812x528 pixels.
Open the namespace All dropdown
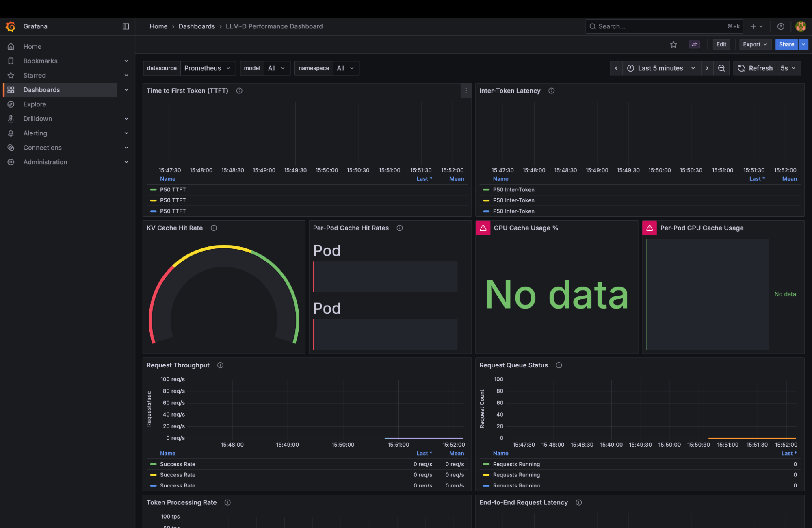pos(346,68)
